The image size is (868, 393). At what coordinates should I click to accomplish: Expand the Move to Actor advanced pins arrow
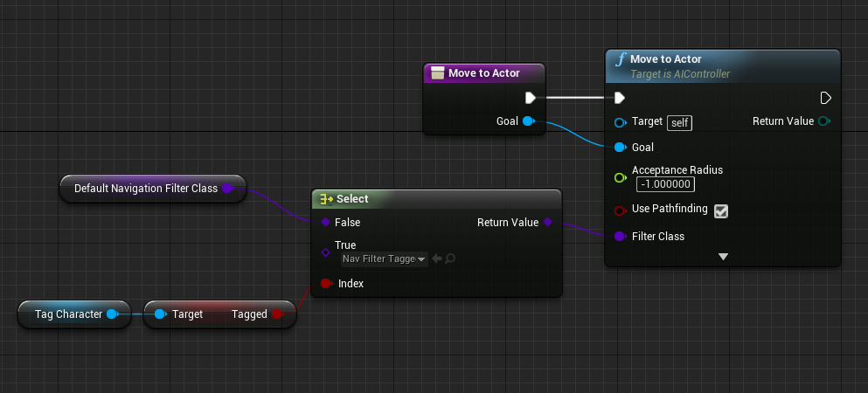pos(723,257)
